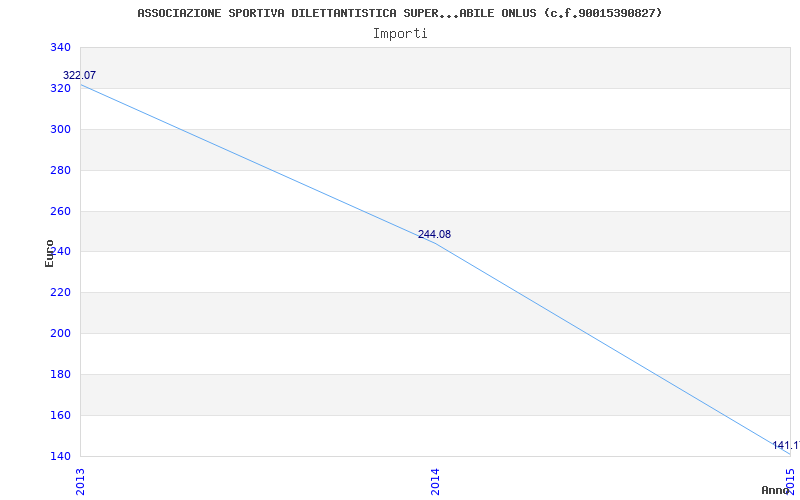The height and width of the screenshot is (500, 800).
Task: Click the 200 y-axis tick value
Action: click(x=60, y=334)
